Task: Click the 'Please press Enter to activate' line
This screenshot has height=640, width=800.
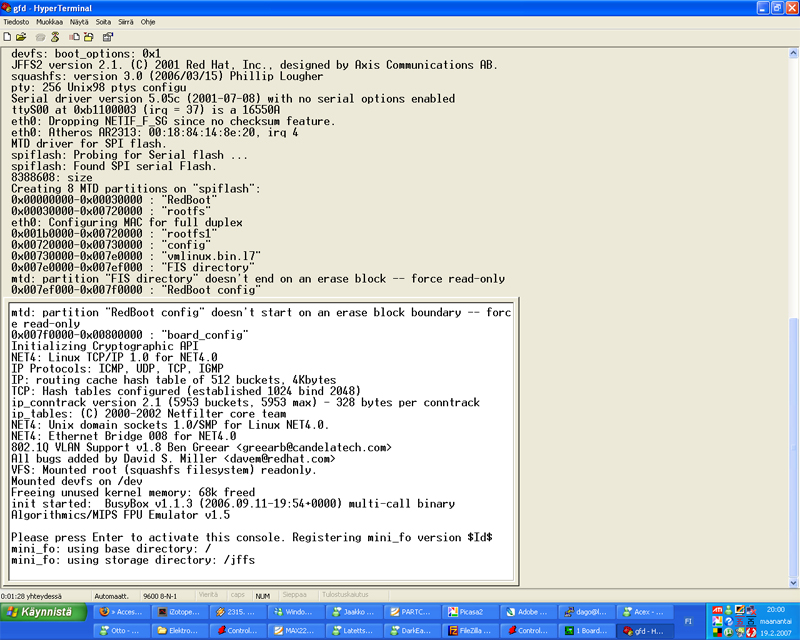Action: pos(252,537)
